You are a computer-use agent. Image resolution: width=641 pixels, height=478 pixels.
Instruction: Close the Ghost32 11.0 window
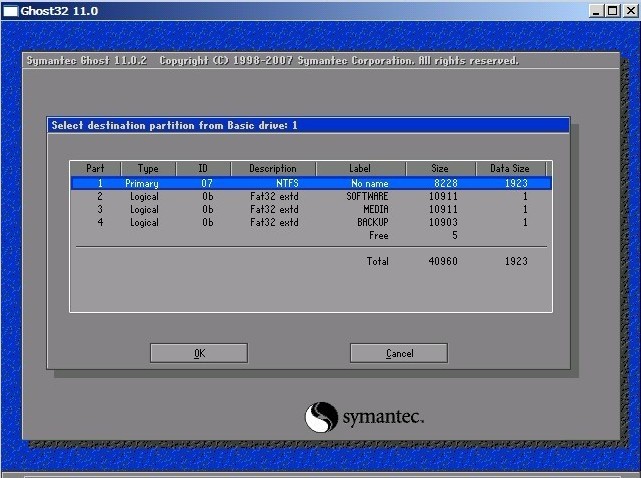click(x=630, y=11)
